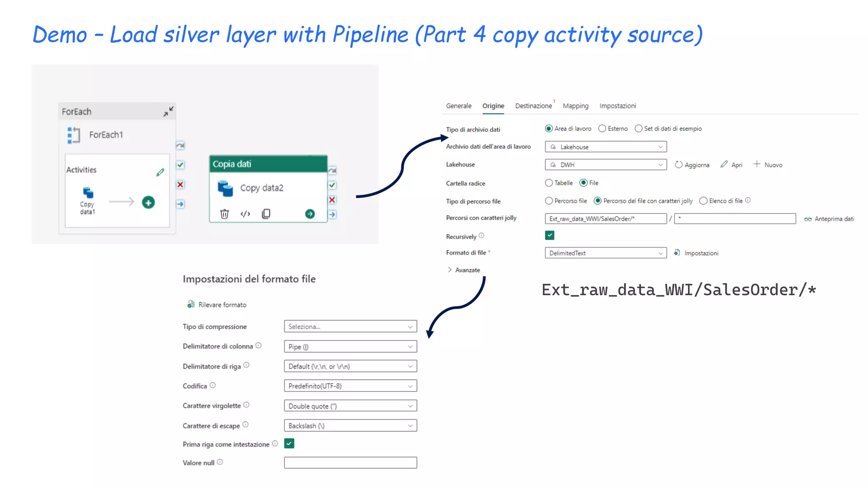This screenshot has width=868, height=488.
Task: Click the wildcard file name field
Action: pos(735,219)
